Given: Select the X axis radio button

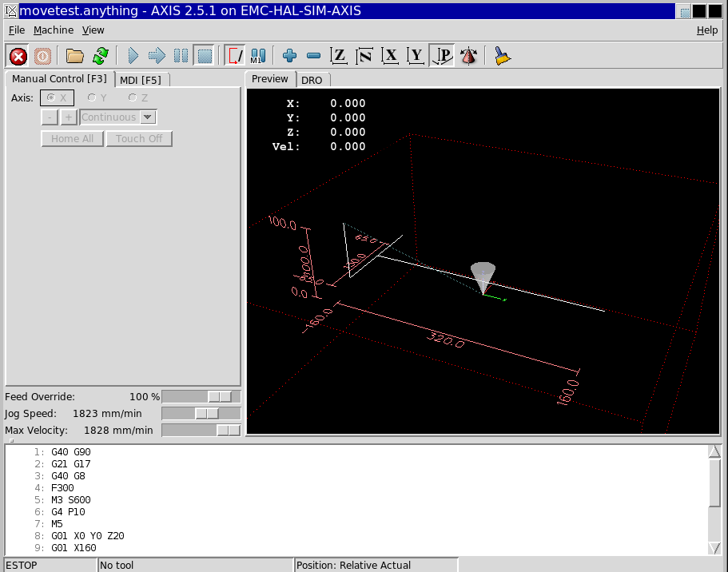Looking at the screenshot, I should [57, 98].
